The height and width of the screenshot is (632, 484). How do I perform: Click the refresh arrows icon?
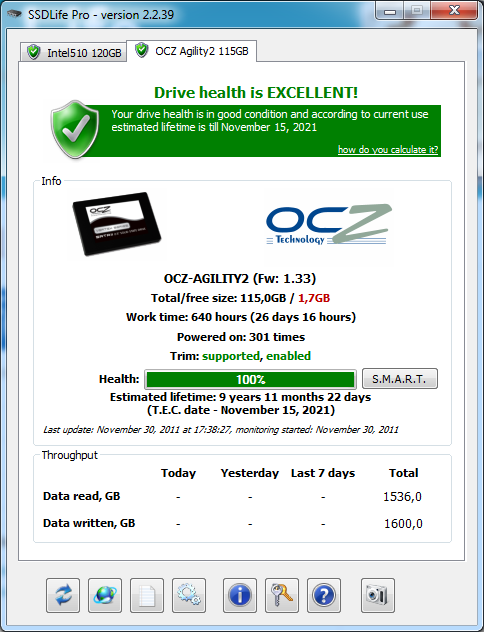tap(63, 595)
